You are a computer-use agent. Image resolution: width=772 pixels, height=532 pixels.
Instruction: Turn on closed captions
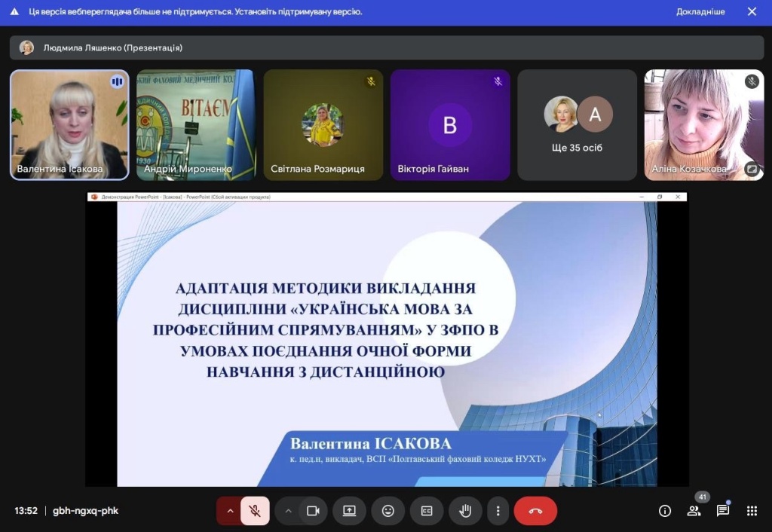(x=427, y=511)
